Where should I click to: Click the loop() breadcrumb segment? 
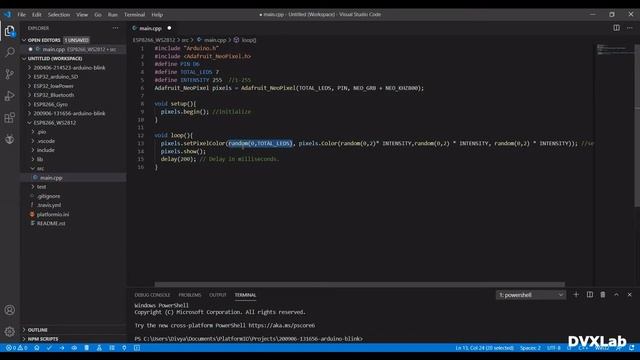pyautogui.click(x=245, y=40)
